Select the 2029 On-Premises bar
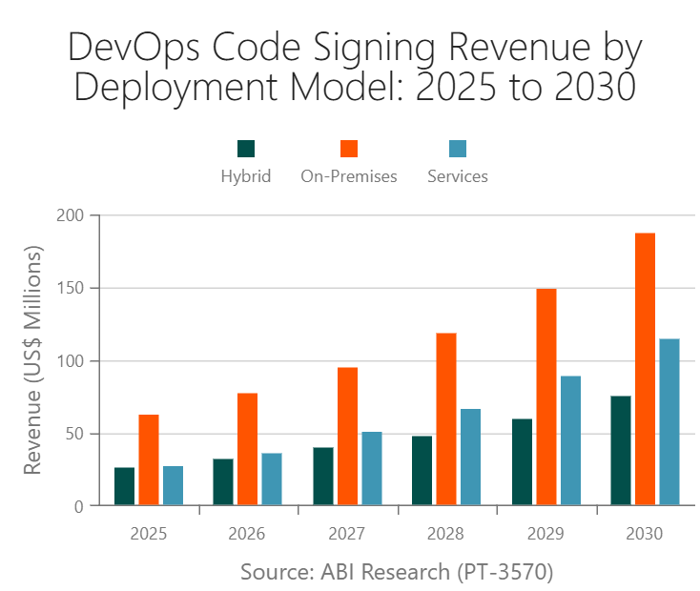Screen dimensions: 700x591 click(x=546, y=397)
